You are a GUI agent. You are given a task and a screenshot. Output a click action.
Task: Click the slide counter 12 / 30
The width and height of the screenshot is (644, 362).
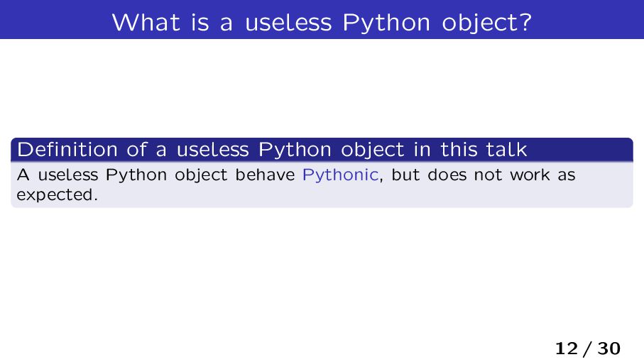587,349
